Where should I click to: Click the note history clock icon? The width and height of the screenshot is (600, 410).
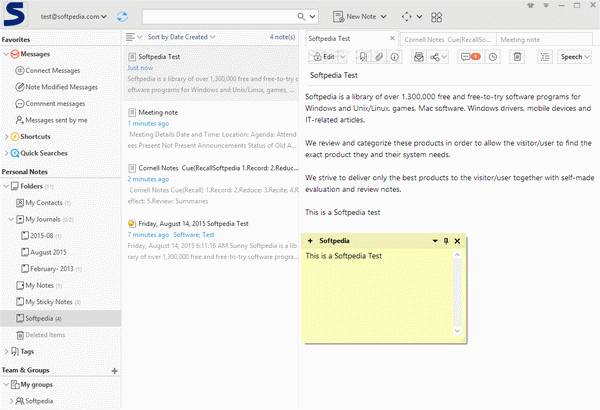pos(493,57)
